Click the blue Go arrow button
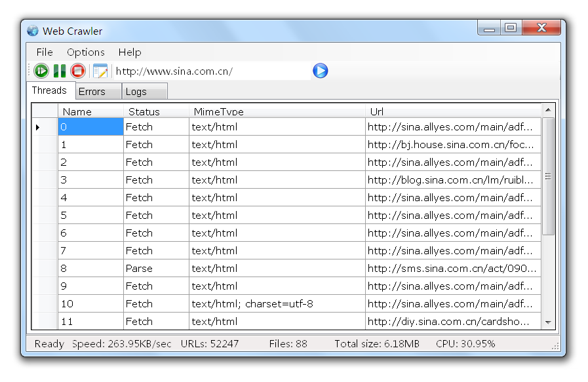The width and height of the screenshot is (588, 382). 320,71
